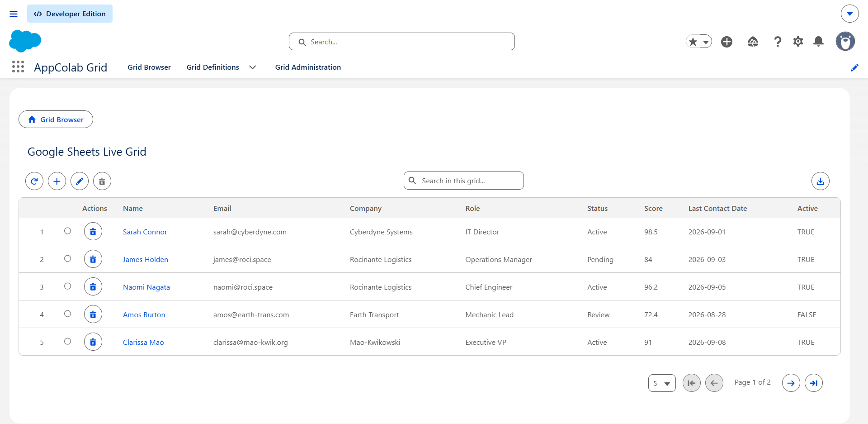
Task: Go to the next page
Action: tap(791, 383)
